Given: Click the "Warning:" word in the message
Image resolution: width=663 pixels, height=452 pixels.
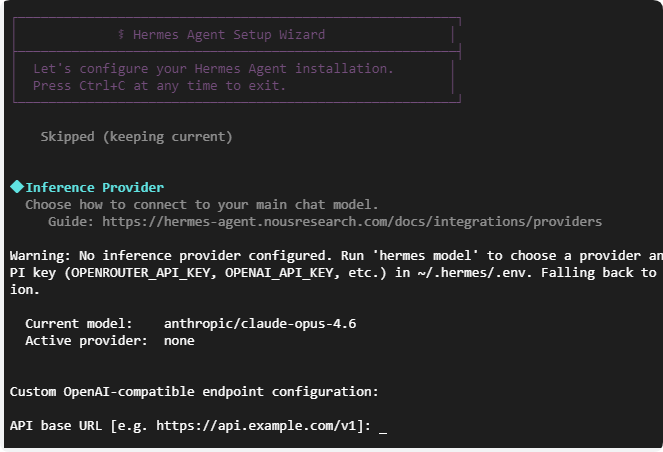Looking at the screenshot, I should coord(41,255).
